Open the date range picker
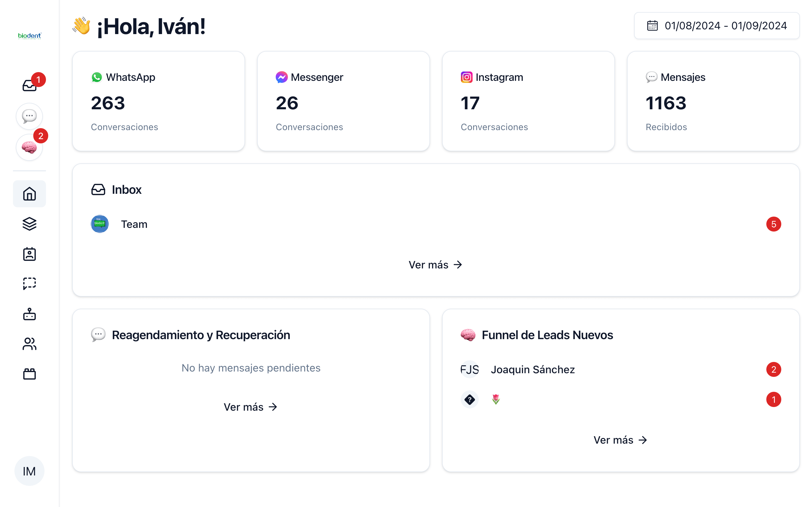Screen dimensions: 812x507 (717, 26)
